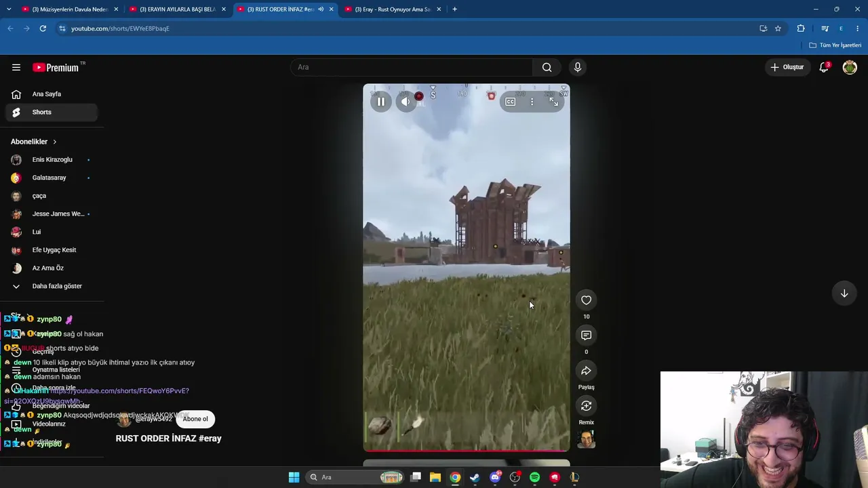This screenshot has width=868, height=488.
Task: Open Az Ama Öz subscription channel
Action: click(x=52, y=268)
